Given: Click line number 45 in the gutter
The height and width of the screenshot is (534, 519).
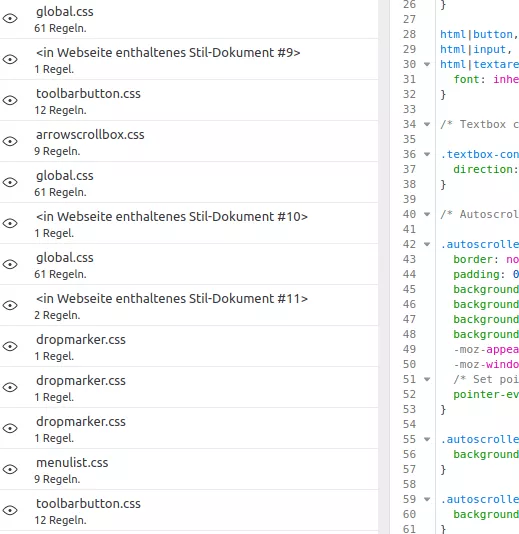Looking at the screenshot, I should (x=409, y=289).
